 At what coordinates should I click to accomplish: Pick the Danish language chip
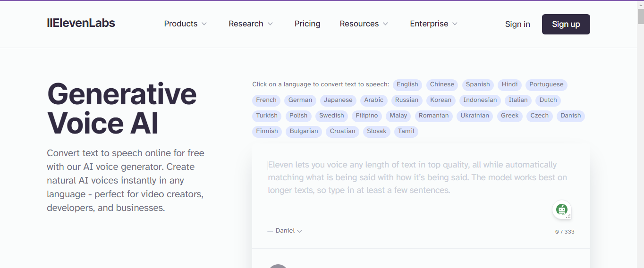[x=571, y=116]
